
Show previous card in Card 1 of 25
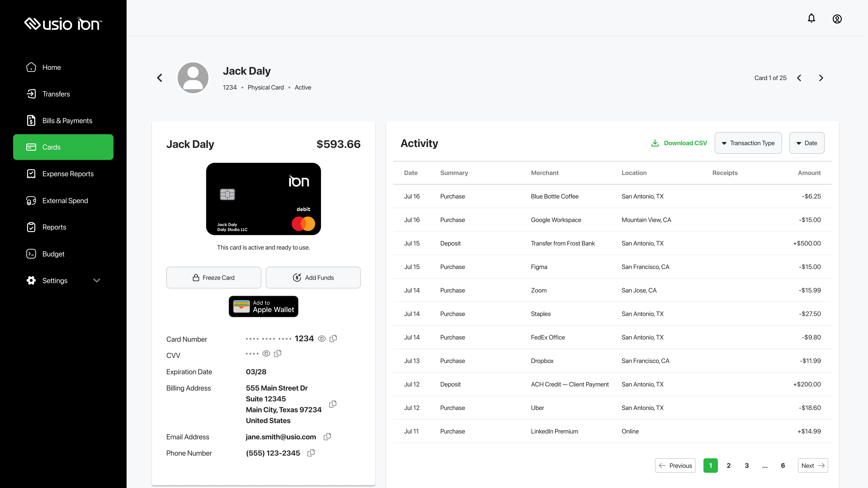click(799, 78)
